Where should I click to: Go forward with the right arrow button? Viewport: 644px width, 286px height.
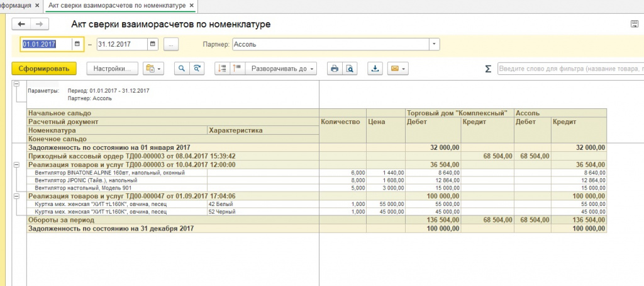tap(40, 25)
